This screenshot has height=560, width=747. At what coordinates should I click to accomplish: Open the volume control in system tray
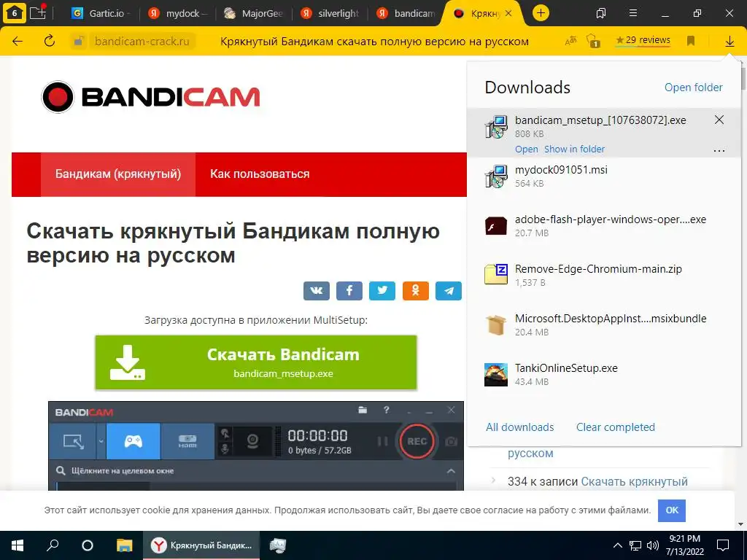pyautogui.click(x=653, y=545)
